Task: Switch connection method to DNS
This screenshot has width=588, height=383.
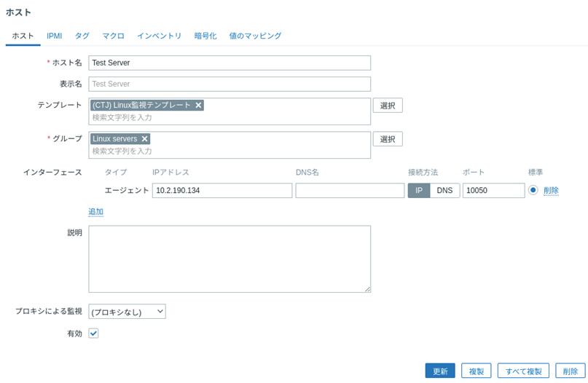Action: (444, 191)
